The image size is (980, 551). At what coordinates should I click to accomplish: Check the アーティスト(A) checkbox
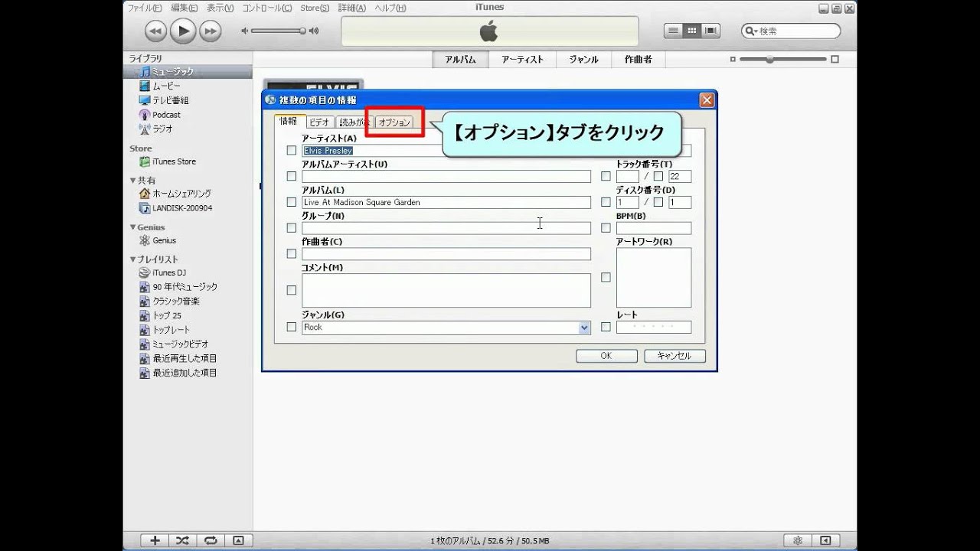292,151
